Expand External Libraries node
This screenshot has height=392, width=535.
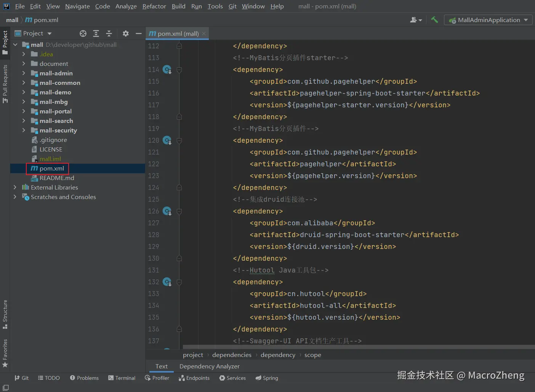pos(15,187)
